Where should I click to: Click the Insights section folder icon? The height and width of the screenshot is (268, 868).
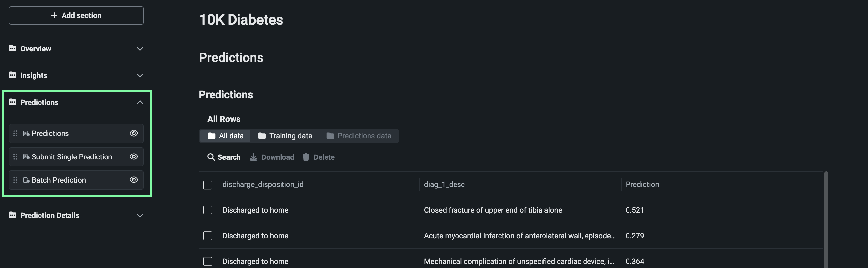click(x=13, y=75)
